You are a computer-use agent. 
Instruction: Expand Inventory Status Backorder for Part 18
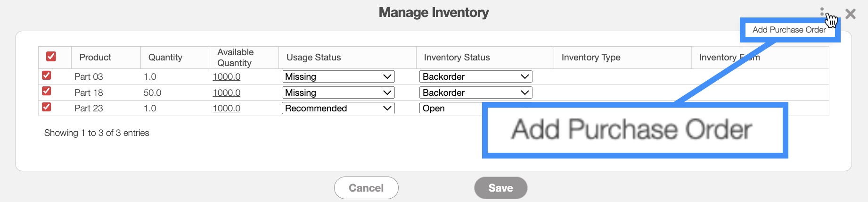[475, 93]
